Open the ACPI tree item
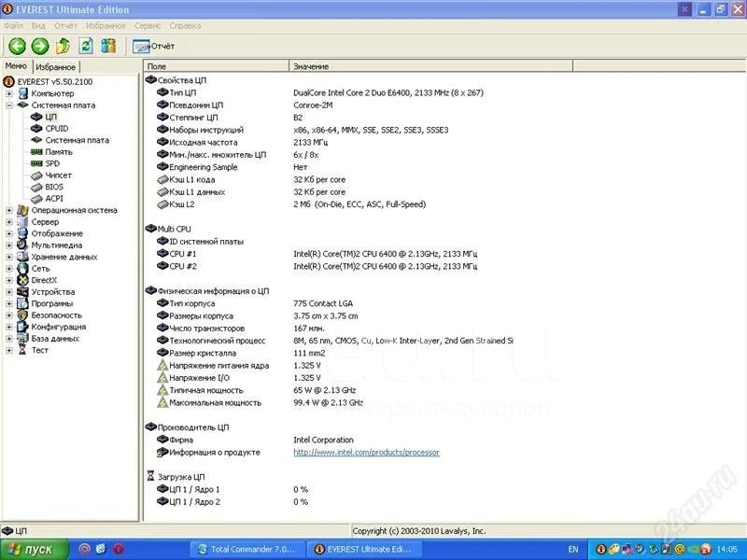The image size is (747, 560). [54, 199]
